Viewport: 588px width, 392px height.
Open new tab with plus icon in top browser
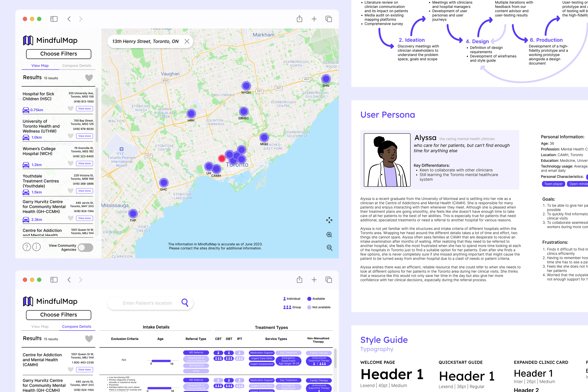(x=314, y=19)
